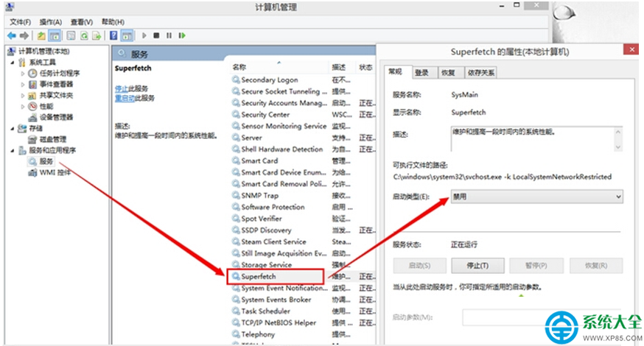644x346 pixels.
Task: Pause service using the toolbar pause icon
Action: pyautogui.click(x=169, y=36)
